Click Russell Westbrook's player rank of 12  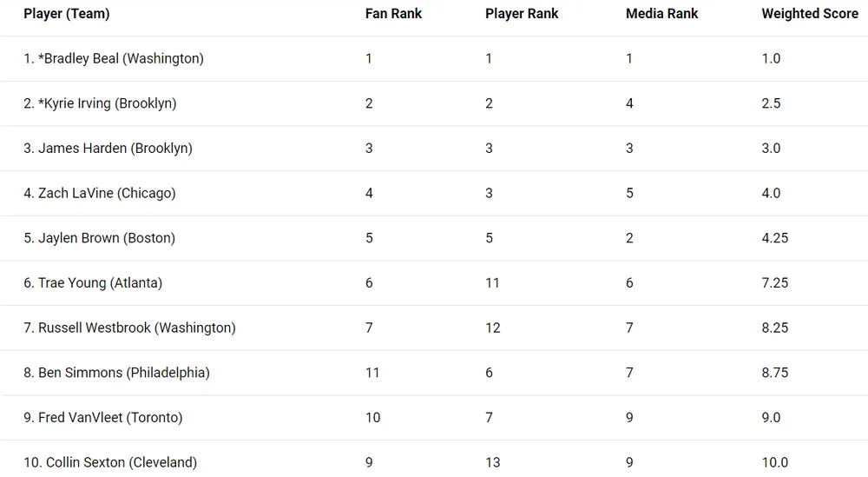(x=492, y=328)
